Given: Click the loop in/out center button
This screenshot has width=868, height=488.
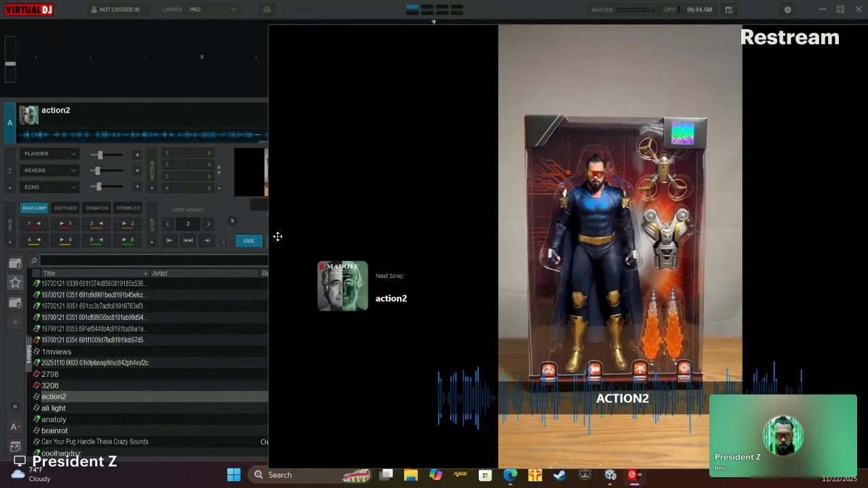Looking at the screenshot, I should [188, 240].
